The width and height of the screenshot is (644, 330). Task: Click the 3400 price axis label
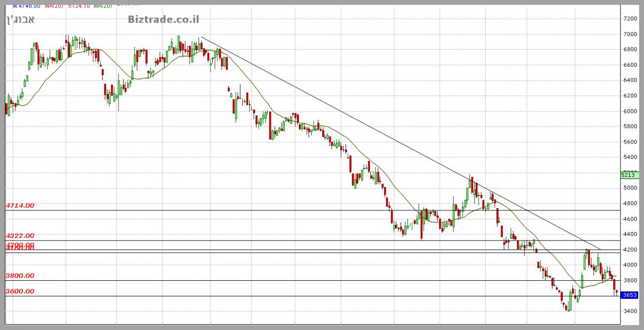tap(630, 311)
